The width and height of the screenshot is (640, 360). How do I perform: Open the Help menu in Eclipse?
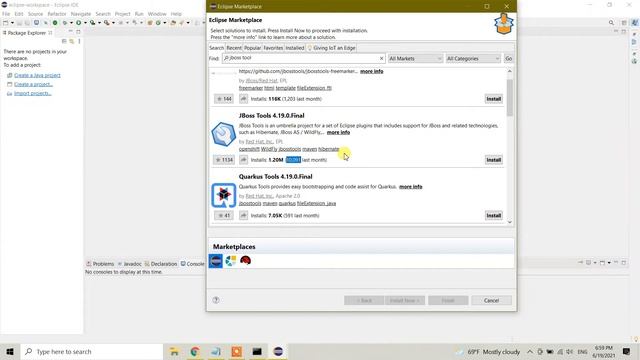click(176, 14)
